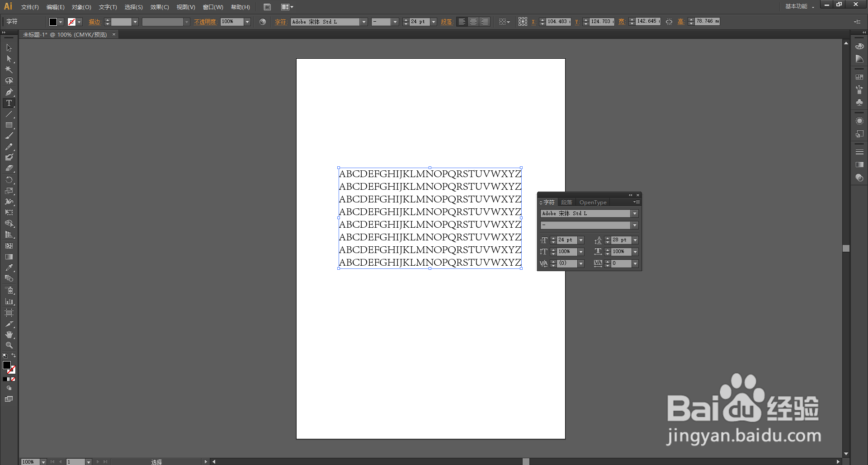Open the Character panel flyout menu

click(x=637, y=202)
